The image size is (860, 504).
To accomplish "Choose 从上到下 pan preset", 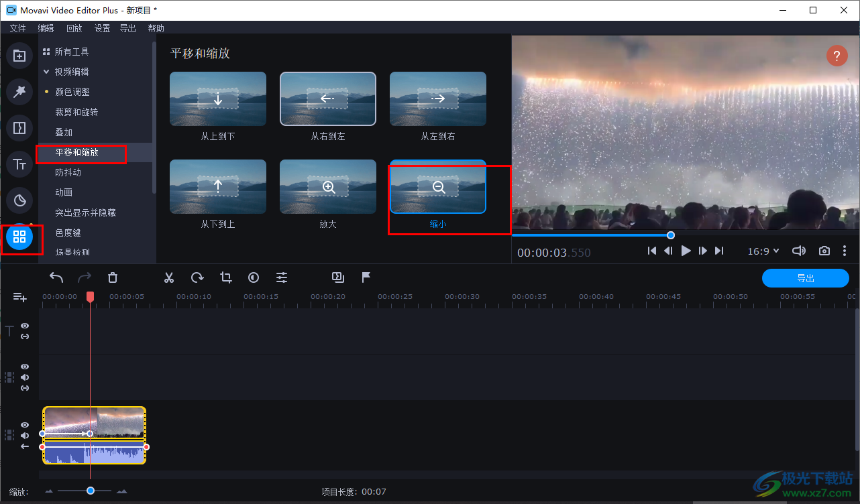I will 218,99.
